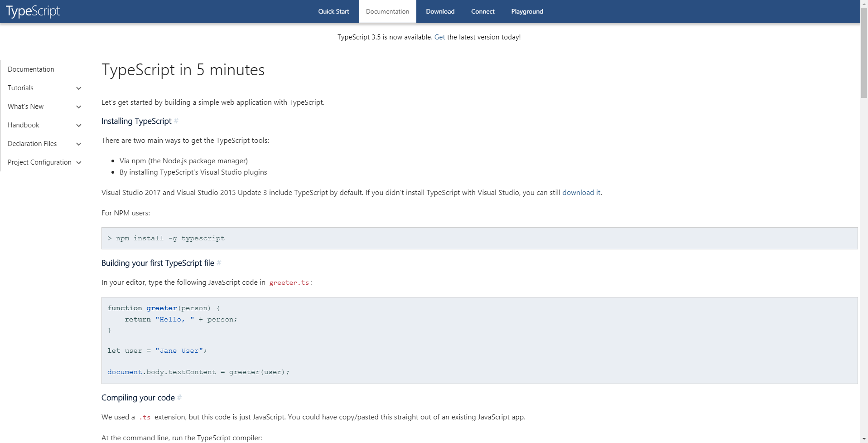868x443 pixels.
Task: Expand the Tutorials section in the sidebar
Action: click(78, 88)
